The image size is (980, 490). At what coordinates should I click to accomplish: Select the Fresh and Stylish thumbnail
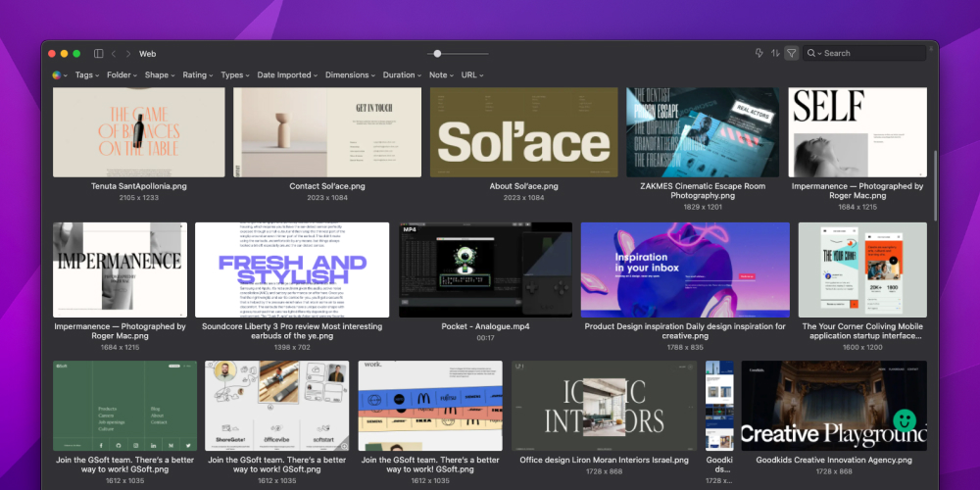(292, 270)
